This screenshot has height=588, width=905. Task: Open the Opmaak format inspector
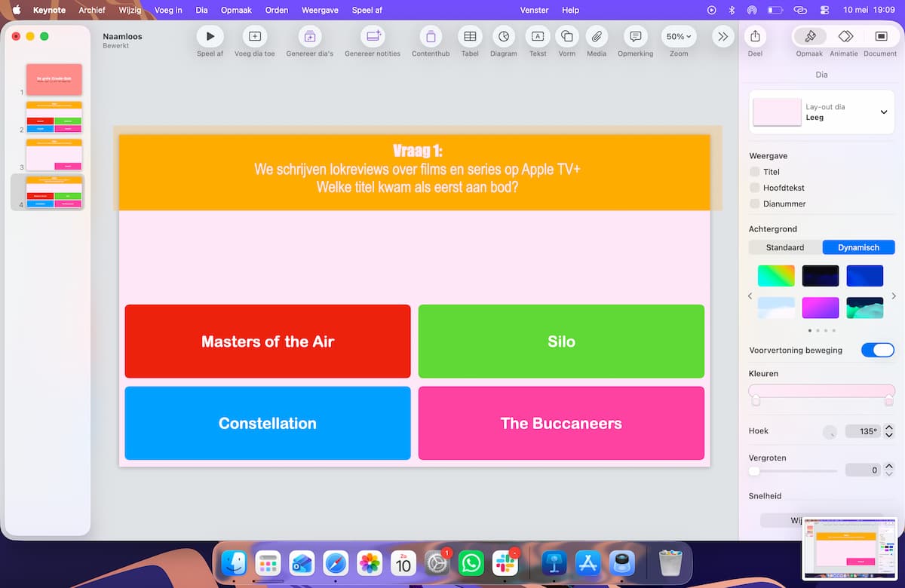click(x=810, y=36)
